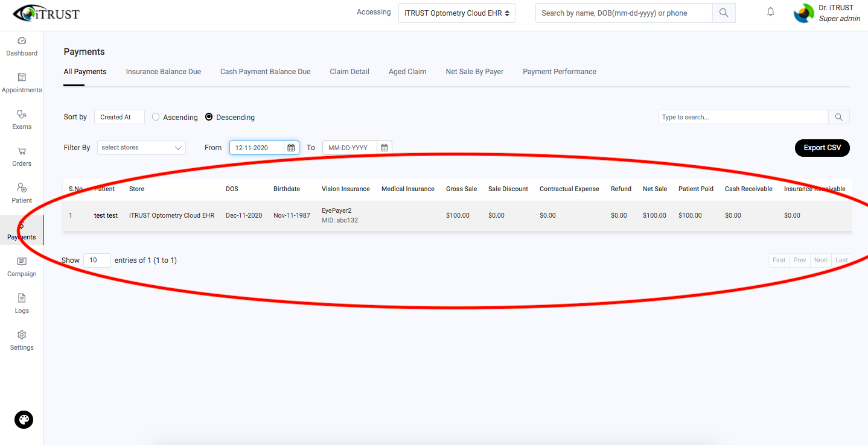868x445 pixels.
Task: Enable Descending sort order
Action: tap(208, 117)
